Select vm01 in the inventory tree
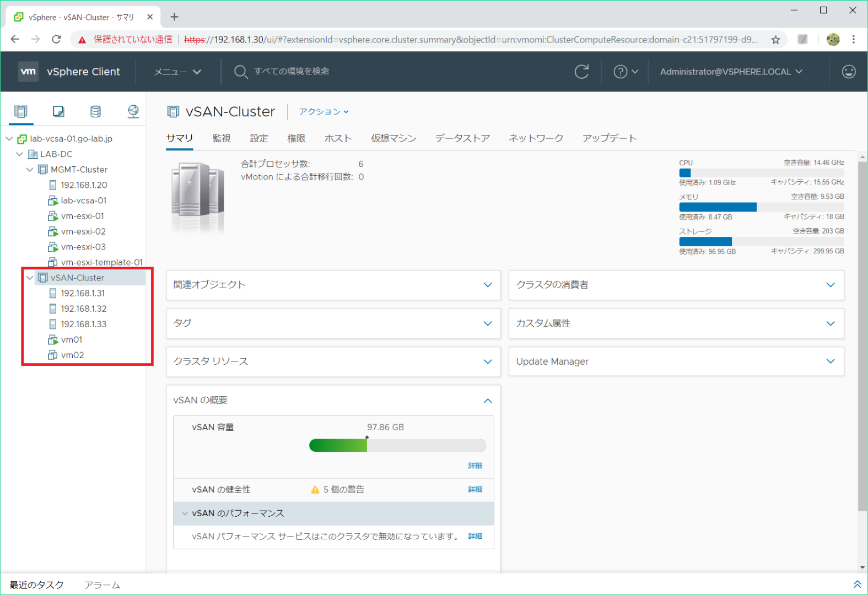Viewport: 868px width, 595px height. click(71, 339)
